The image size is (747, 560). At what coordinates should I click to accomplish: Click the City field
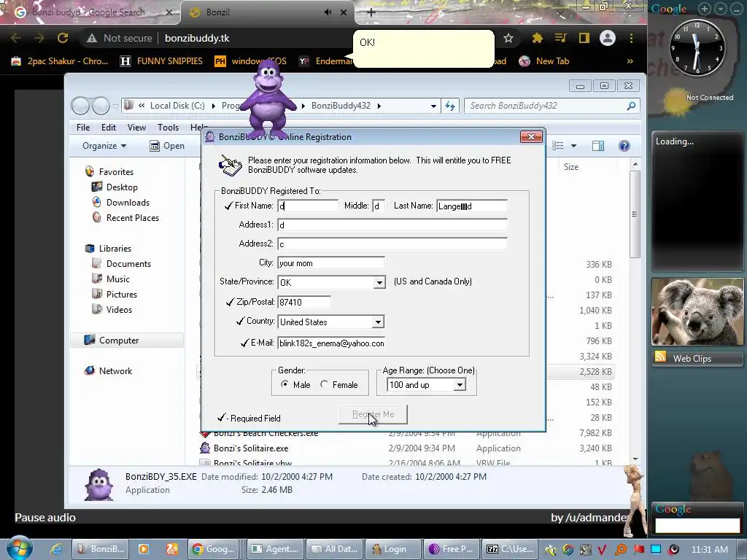pos(331,262)
